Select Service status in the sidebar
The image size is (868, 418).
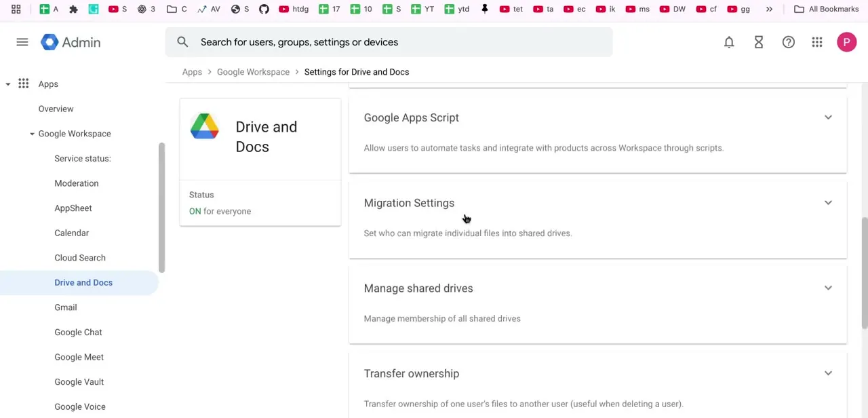click(83, 158)
